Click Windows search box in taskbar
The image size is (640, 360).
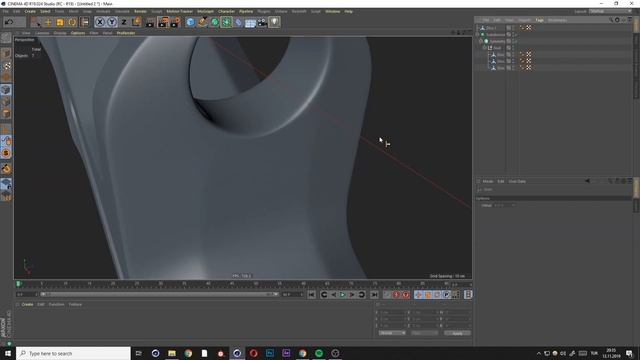[x=73, y=353]
